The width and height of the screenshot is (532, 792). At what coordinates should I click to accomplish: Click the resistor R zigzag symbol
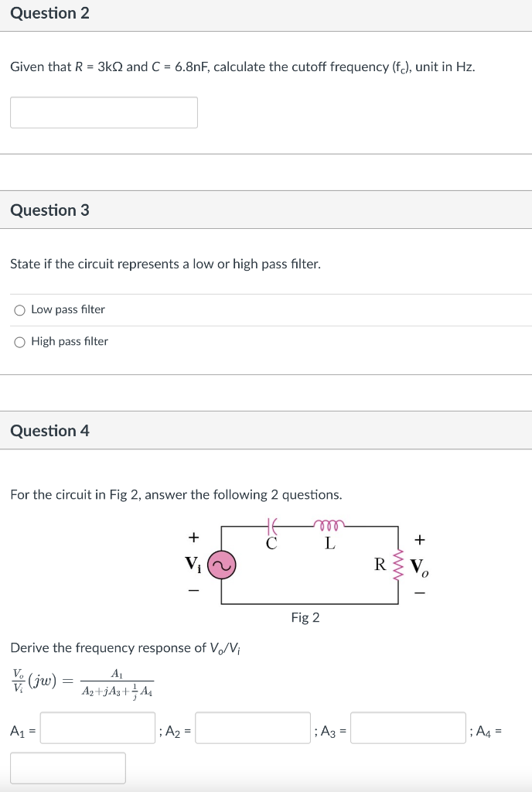coord(397,565)
